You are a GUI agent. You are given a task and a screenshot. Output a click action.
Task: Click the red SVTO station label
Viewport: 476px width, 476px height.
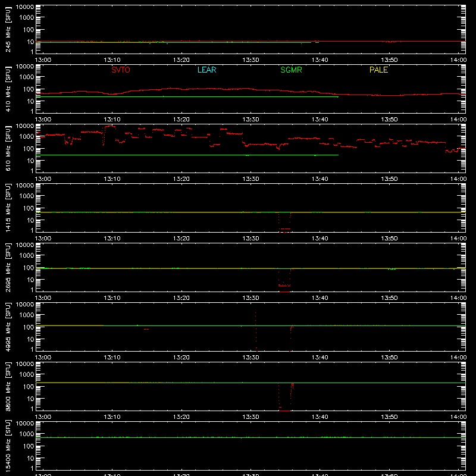click(121, 70)
